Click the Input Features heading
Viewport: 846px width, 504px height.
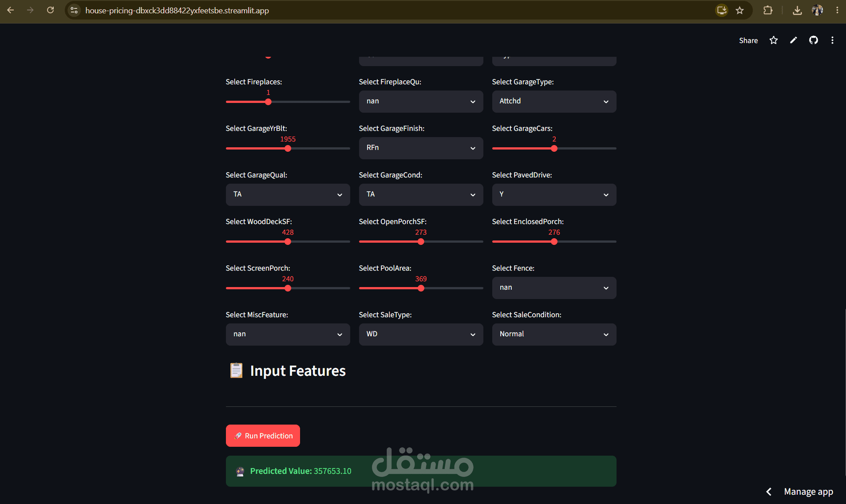[298, 371]
